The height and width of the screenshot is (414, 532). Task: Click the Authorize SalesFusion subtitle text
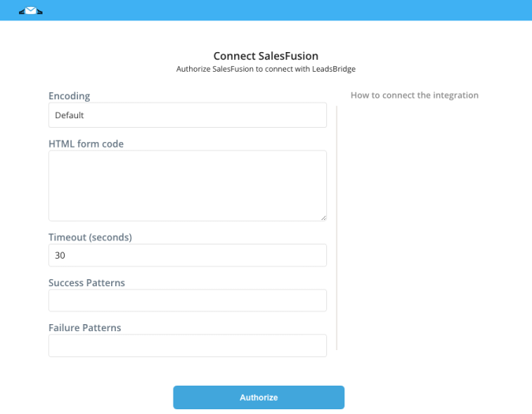pyautogui.click(x=266, y=69)
